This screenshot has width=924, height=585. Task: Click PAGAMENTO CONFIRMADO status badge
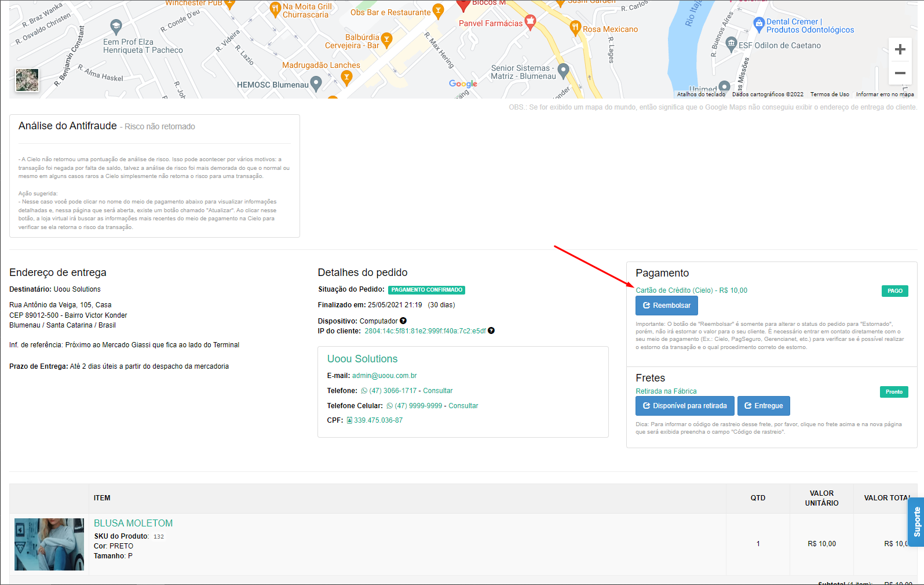point(426,290)
